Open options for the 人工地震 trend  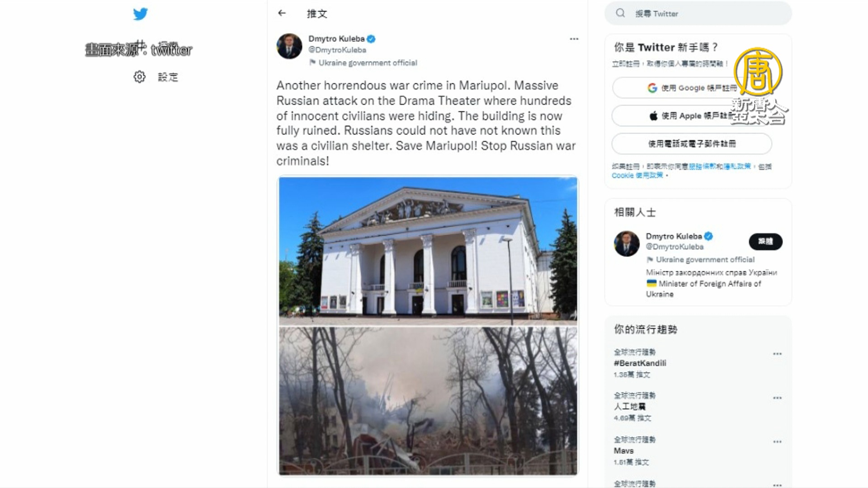[x=777, y=398]
